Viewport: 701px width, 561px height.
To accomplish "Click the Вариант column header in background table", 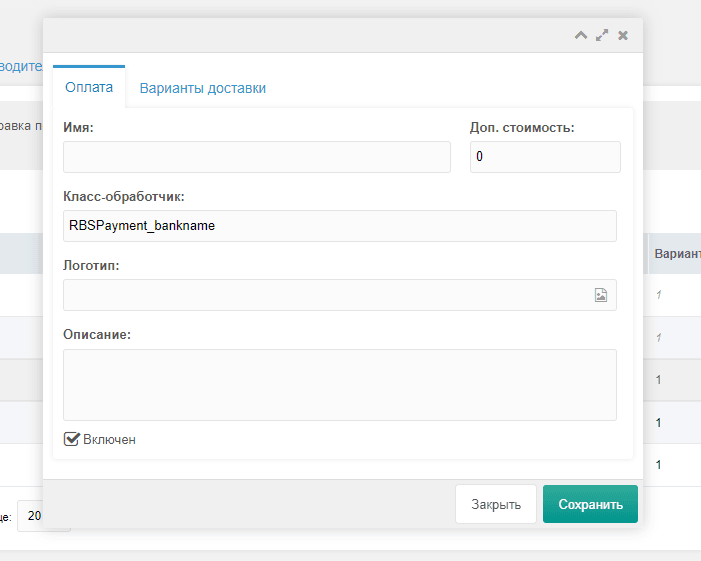I will [676, 255].
